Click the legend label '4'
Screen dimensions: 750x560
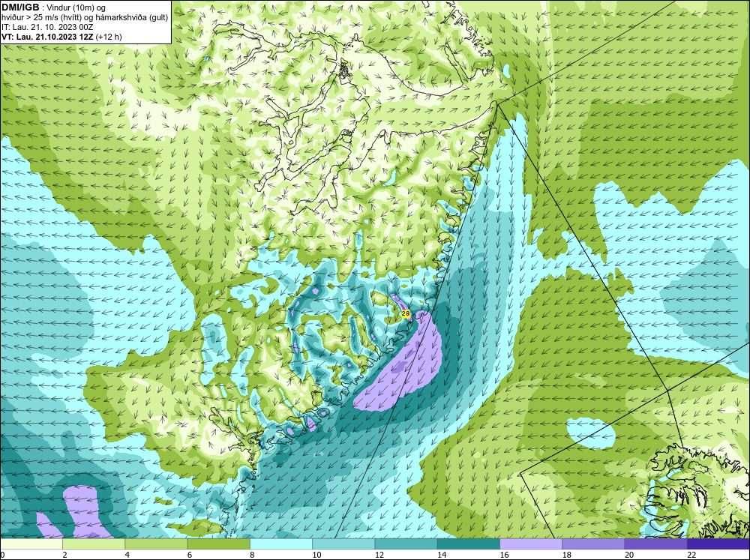tap(127, 555)
